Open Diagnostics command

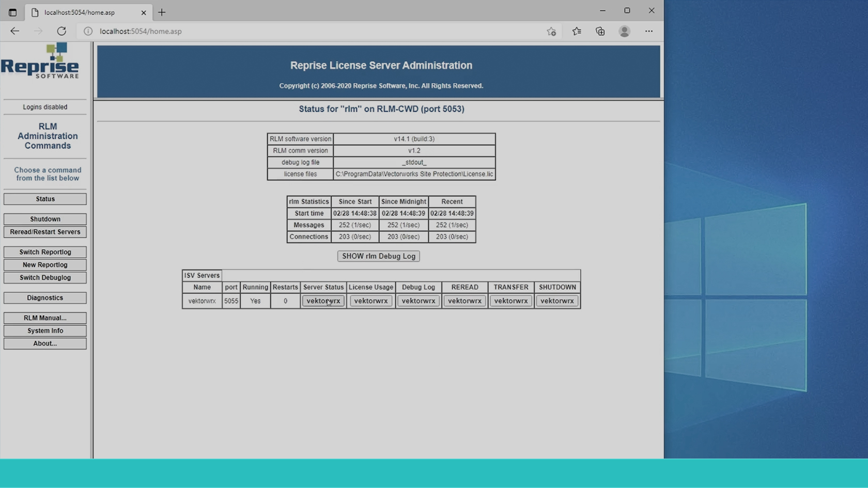tap(45, 297)
